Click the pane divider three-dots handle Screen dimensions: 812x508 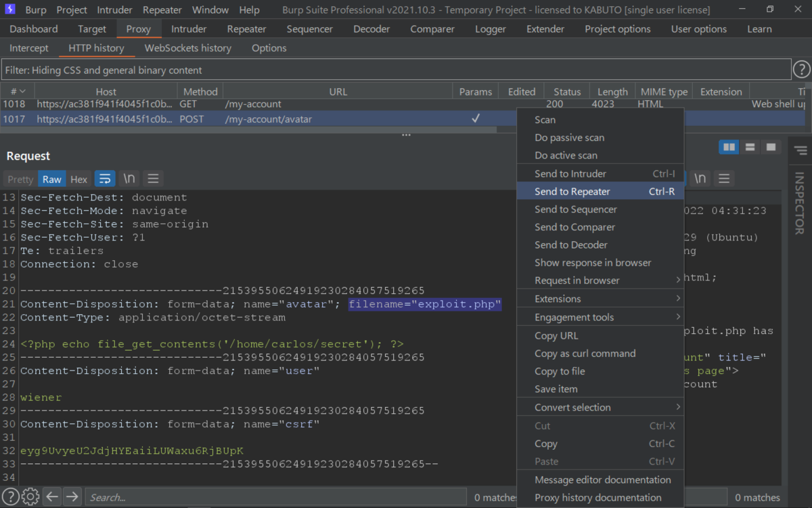pos(406,135)
